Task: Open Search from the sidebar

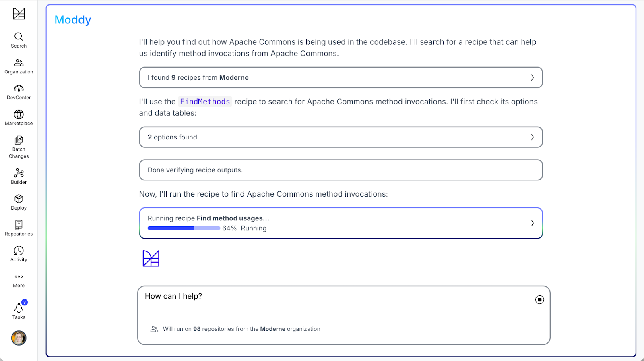Action: [19, 40]
